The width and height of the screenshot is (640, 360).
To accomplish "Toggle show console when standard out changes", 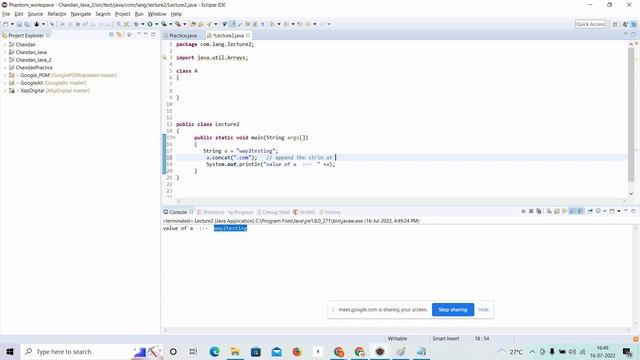I will (572, 211).
